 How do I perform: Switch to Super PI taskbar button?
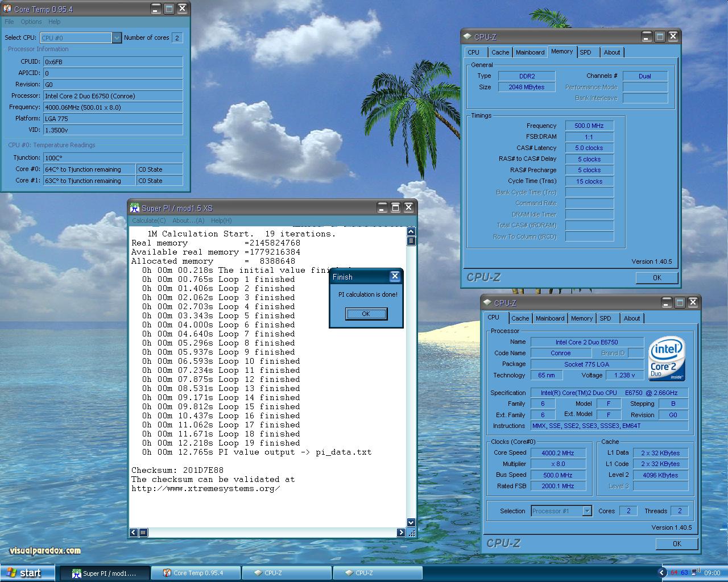click(x=105, y=573)
